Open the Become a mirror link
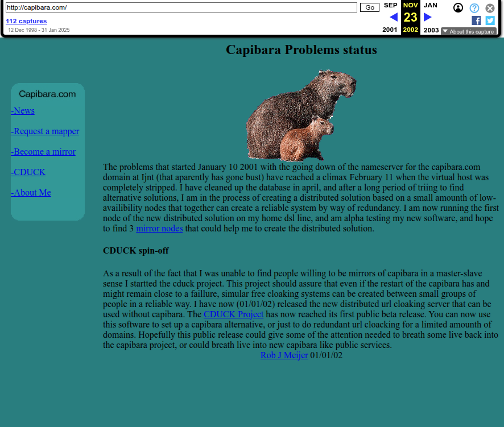The height and width of the screenshot is (427, 504). tap(43, 152)
